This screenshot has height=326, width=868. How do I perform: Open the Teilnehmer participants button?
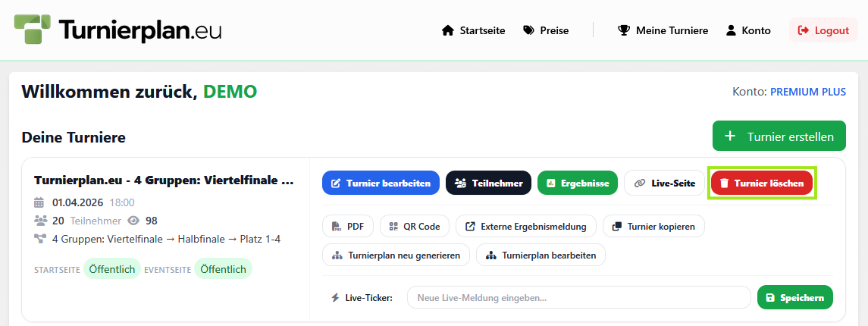tap(488, 183)
